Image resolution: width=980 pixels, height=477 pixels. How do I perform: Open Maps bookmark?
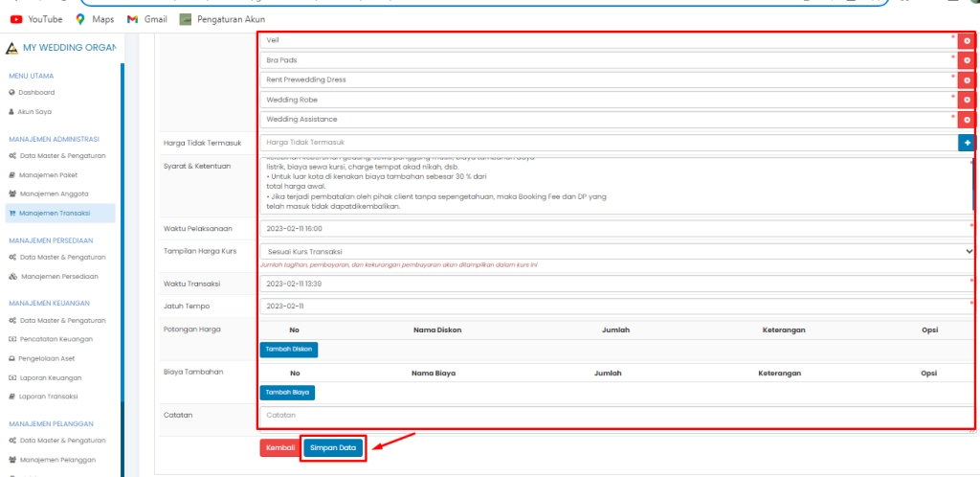click(x=94, y=19)
